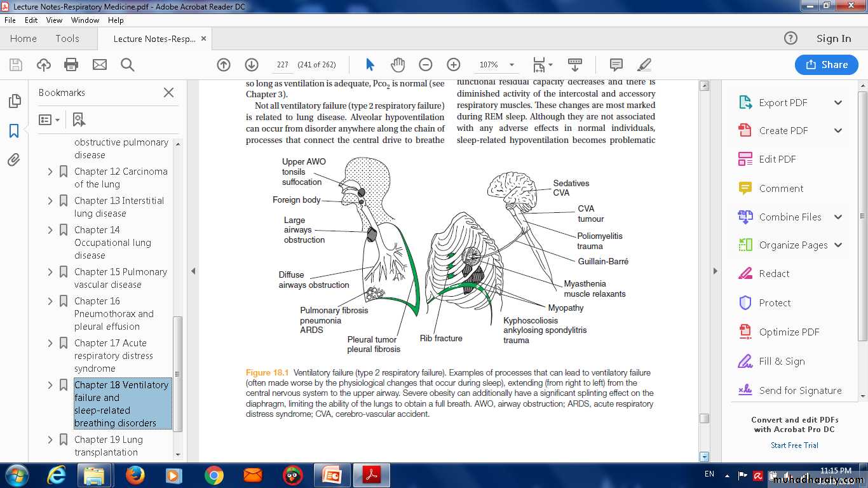This screenshot has height=488, width=868.
Task: Click the document vertical scrollbar track
Action: tap(704, 254)
